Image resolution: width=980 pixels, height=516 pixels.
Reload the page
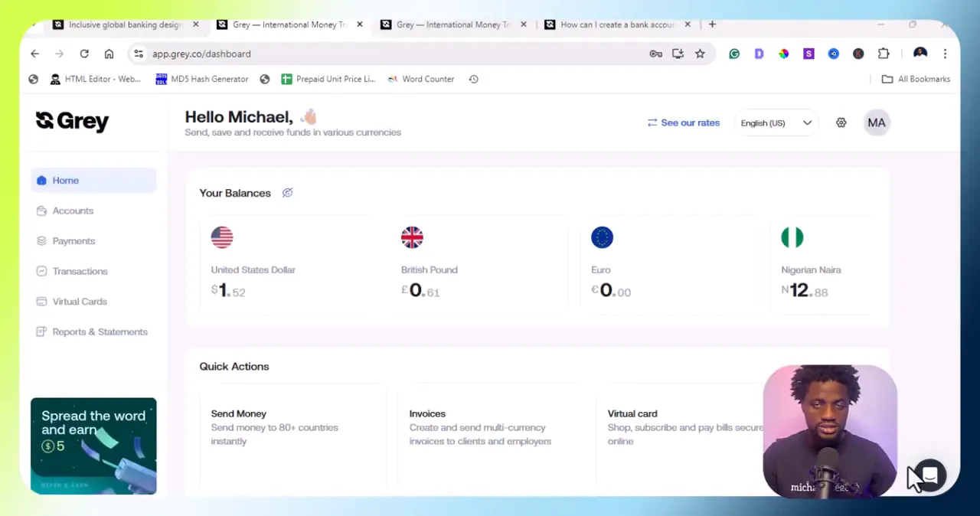84,54
